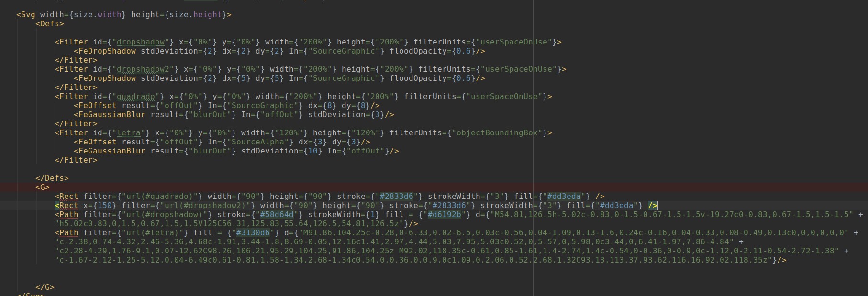
Task: Place cursor on the opening Defs tag
Action: tap(49, 24)
